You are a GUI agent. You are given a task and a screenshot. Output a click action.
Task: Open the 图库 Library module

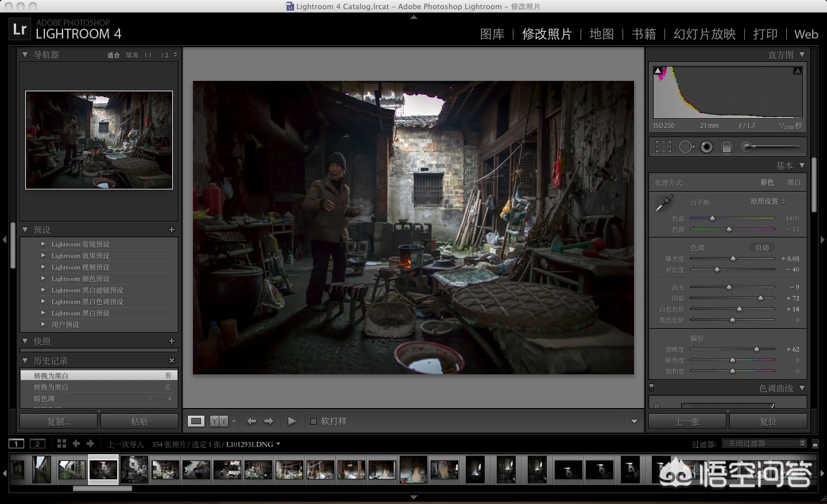(x=492, y=34)
